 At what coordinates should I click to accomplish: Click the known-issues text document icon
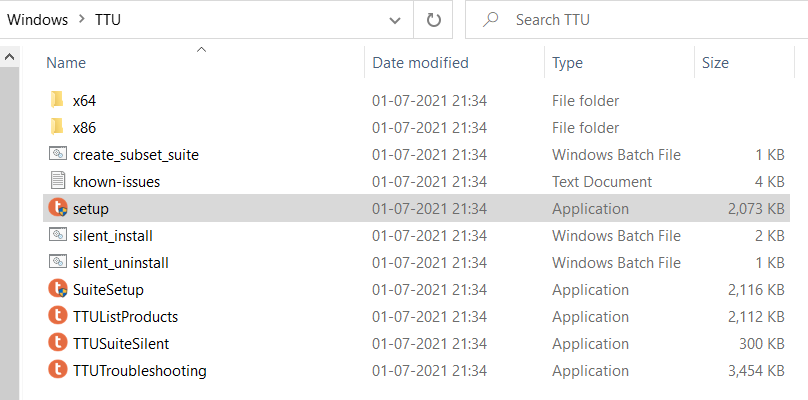[58, 181]
